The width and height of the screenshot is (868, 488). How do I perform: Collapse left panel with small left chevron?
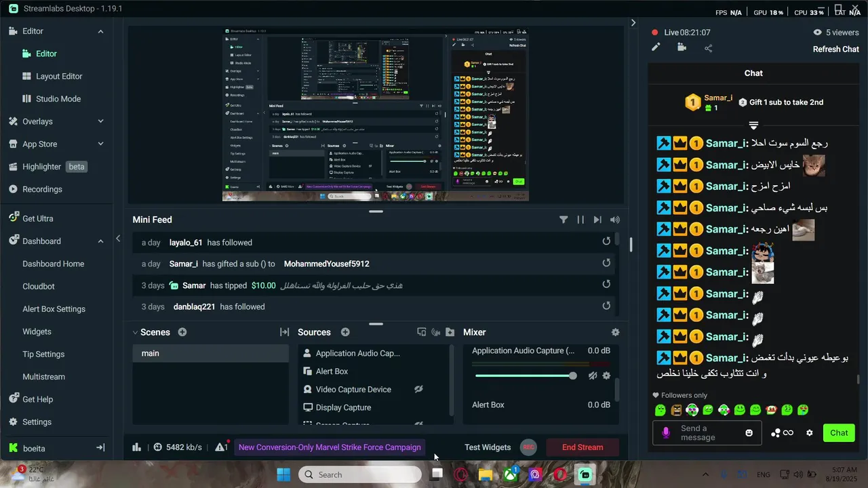[x=118, y=239]
